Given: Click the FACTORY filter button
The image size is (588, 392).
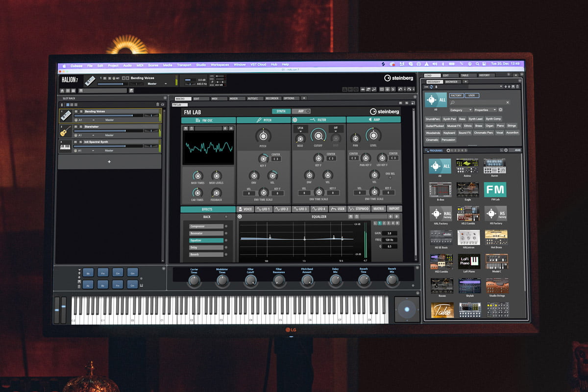Looking at the screenshot, I should tap(456, 96).
